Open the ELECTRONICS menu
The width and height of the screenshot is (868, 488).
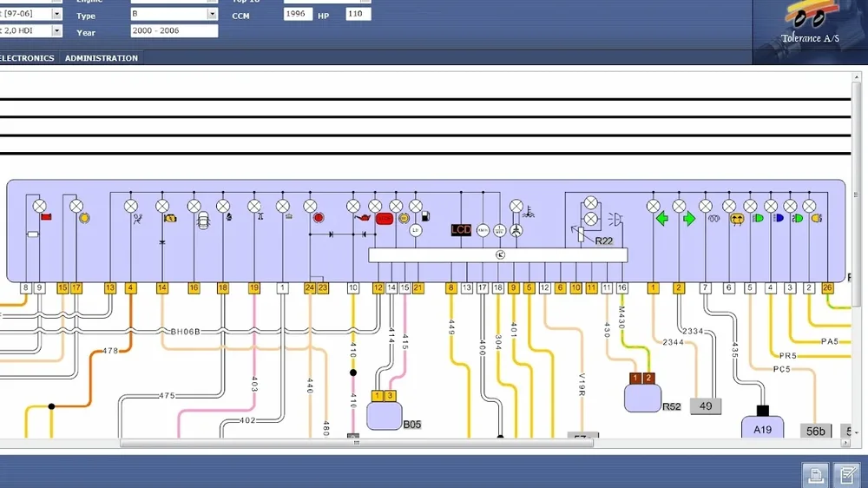point(27,58)
